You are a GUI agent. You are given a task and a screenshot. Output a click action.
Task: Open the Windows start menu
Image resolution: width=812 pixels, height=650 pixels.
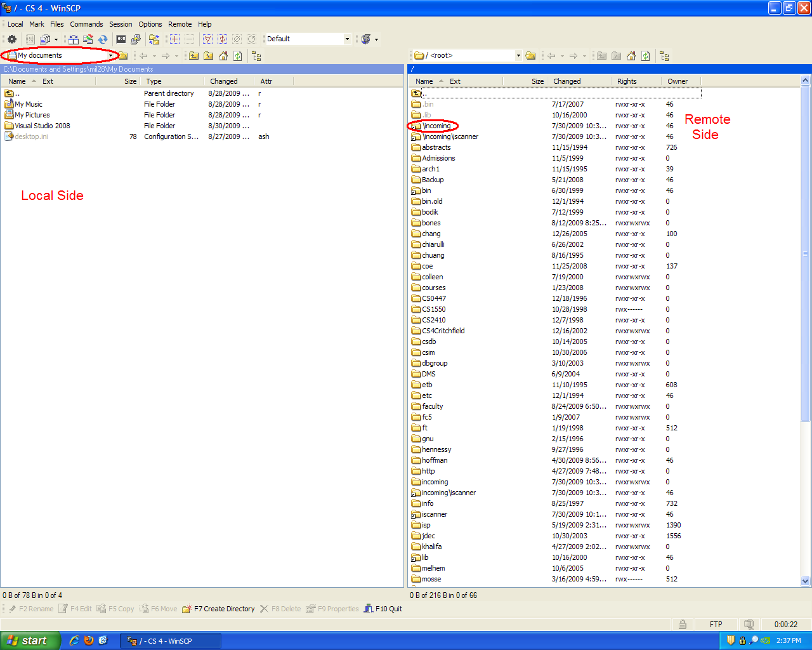click(30, 640)
